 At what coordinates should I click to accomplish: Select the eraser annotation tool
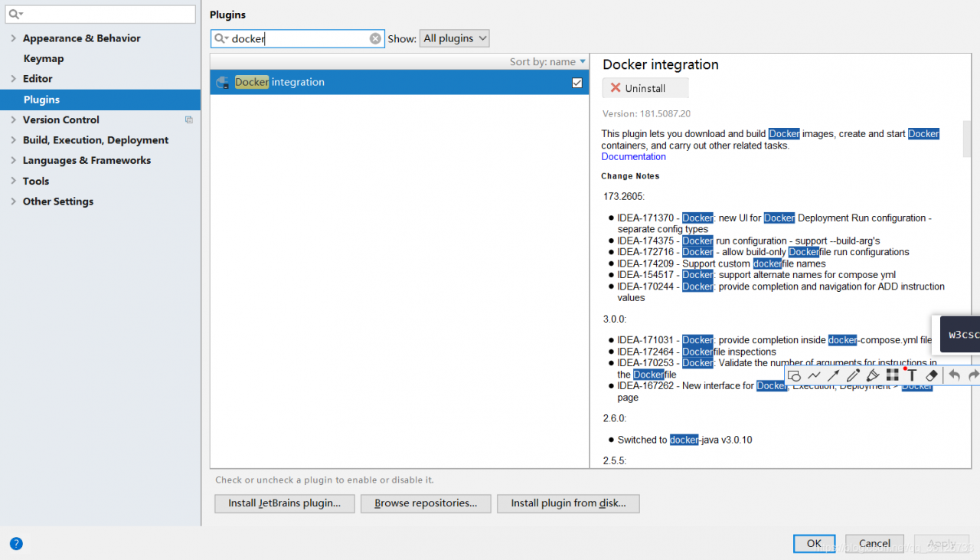(932, 375)
